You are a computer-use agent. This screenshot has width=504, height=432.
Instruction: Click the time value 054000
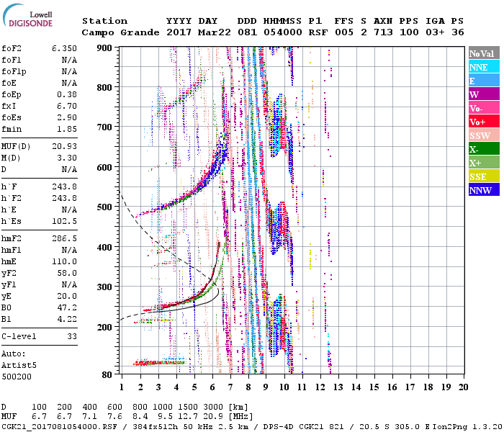point(282,32)
